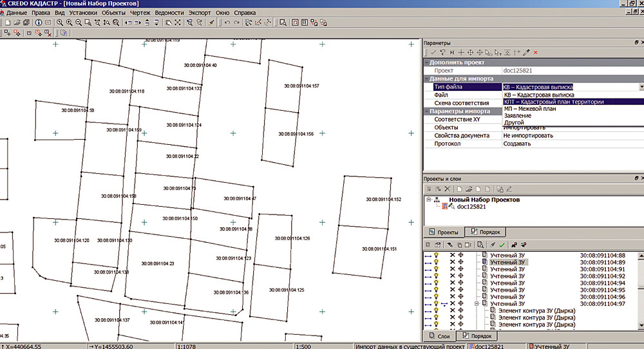Click the delete X icon in Проекты и слои toolbar
Image resolution: width=644 pixels, height=349 pixels.
(448, 189)
